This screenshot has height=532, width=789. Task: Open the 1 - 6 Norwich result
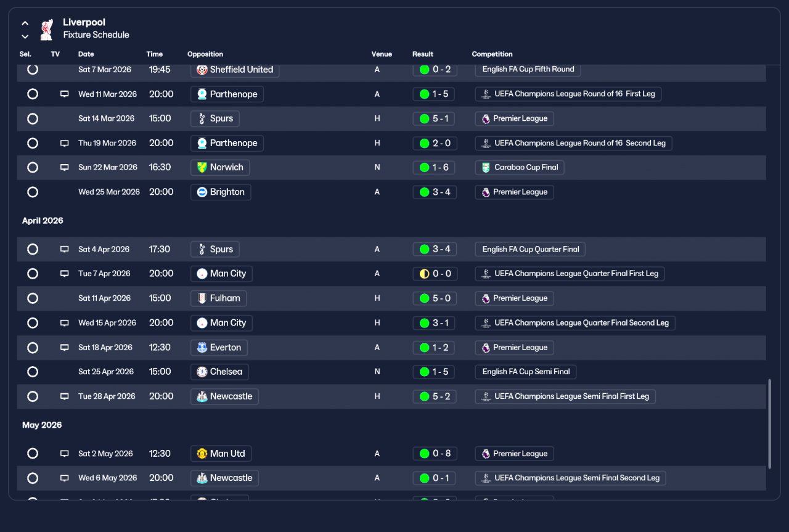point(435,168)
